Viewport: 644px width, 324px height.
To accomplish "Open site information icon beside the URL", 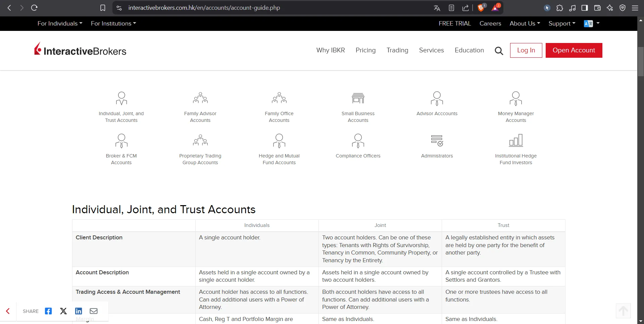I will [x=119, y=8].
